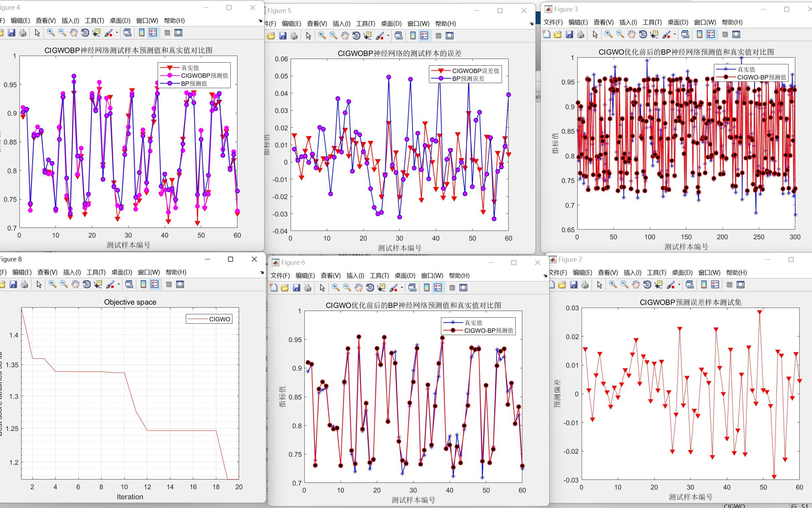Open 插入(I) menu in Figure 8
Image resolution: width=812 pixels, height=508 pixels.
(x=72, y=272)
